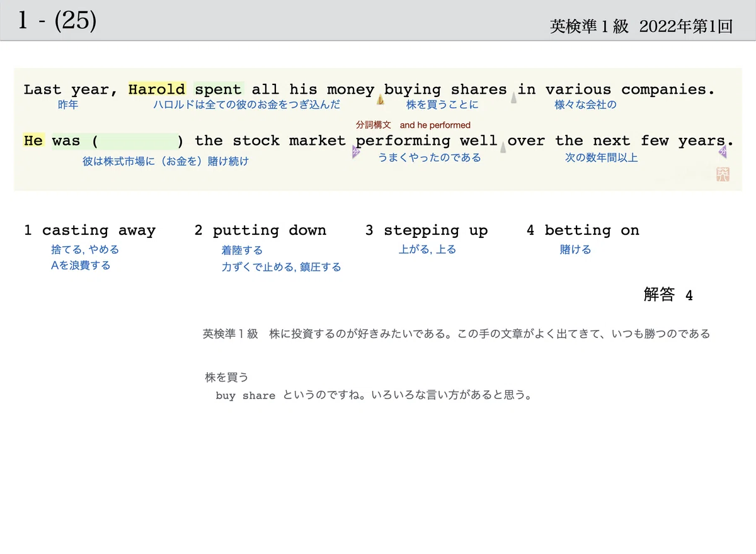Select answer choice "4 betting on"
Viewport: 756px width, 554px height.
(x=583, y=230)
